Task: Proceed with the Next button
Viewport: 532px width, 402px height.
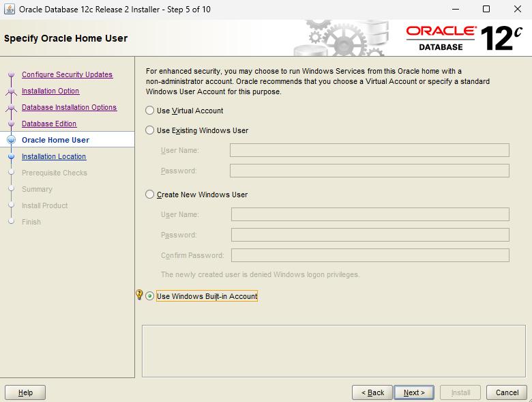Action: click(414, 392)
